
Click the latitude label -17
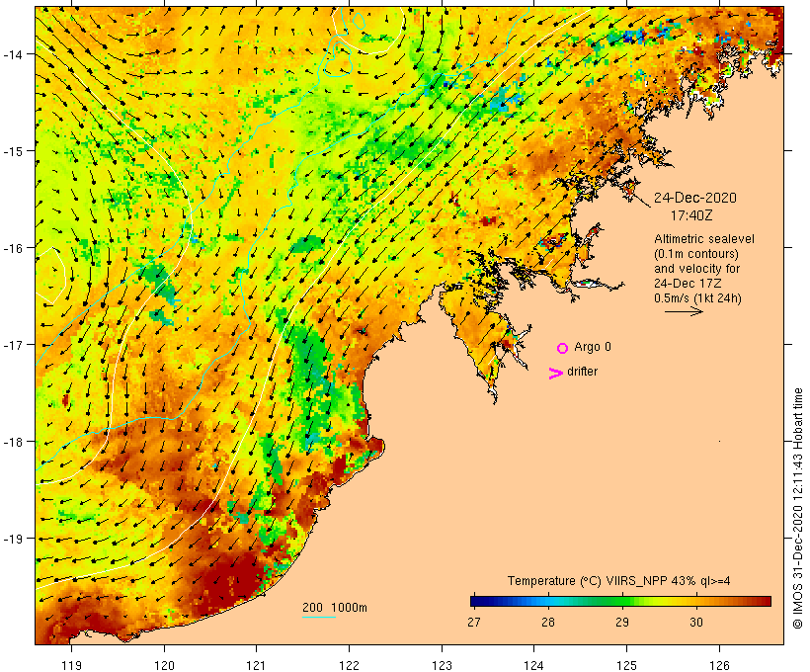pos(13,344)
